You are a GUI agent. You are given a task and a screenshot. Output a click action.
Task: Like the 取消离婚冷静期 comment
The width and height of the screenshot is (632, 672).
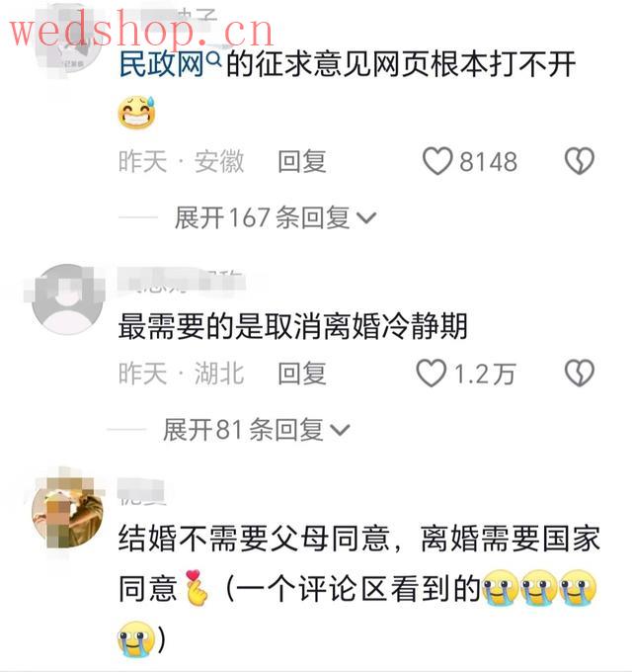432,373
